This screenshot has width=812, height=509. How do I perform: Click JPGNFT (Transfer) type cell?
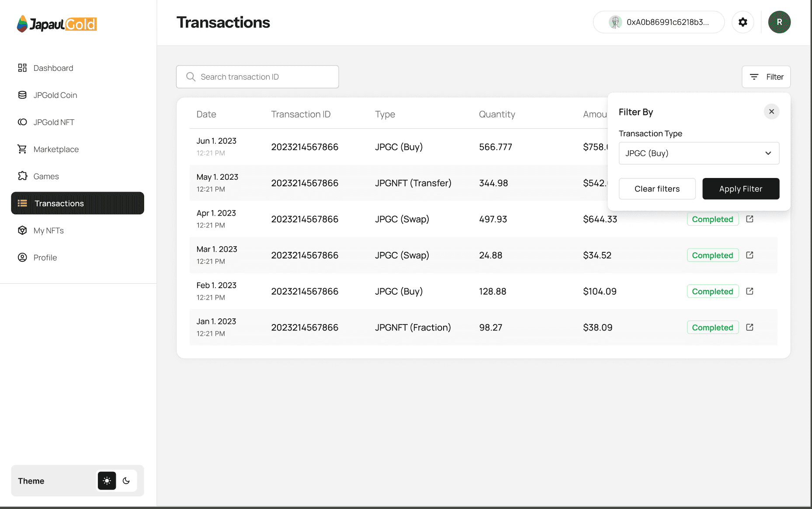pyautogui.click(x=413, y=183)
